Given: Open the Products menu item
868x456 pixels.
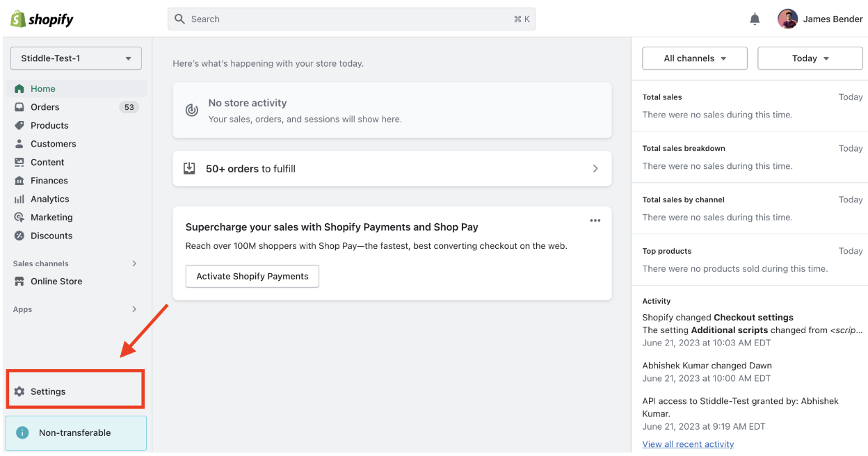Looking at the screenshot, I should click(x=76, y=125).
